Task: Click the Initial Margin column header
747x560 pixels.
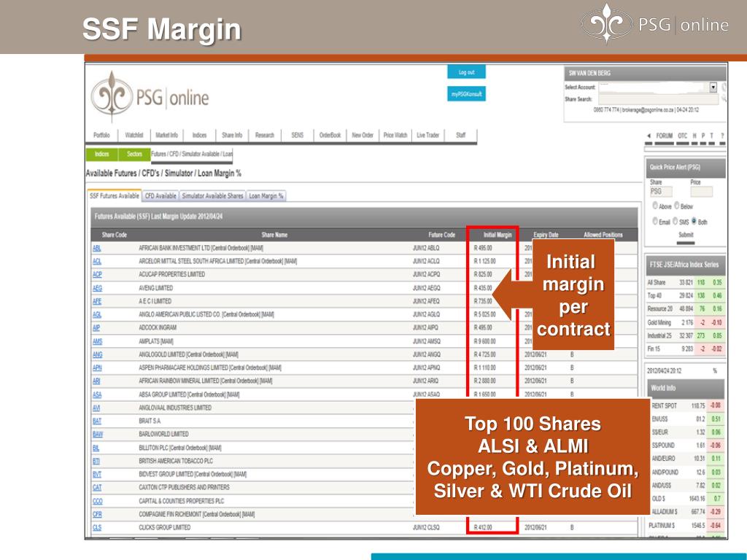Action: pos(498,235)
